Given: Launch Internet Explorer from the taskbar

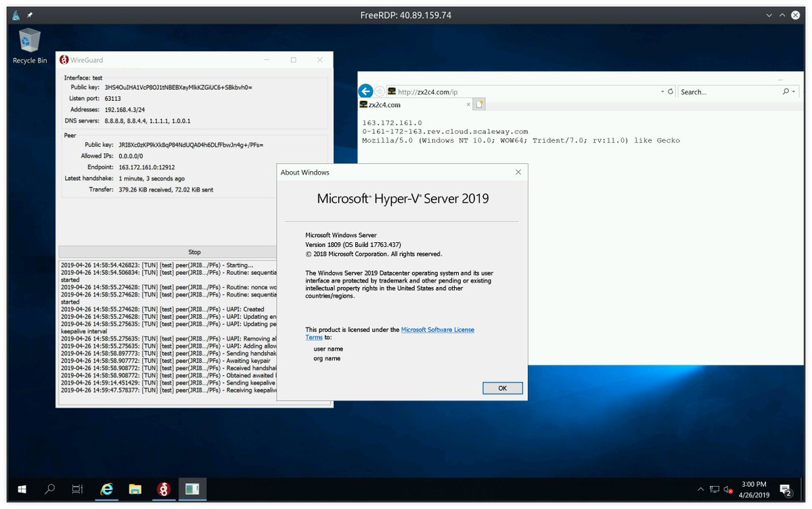Looking at the screenshot, I should (106, 489).
